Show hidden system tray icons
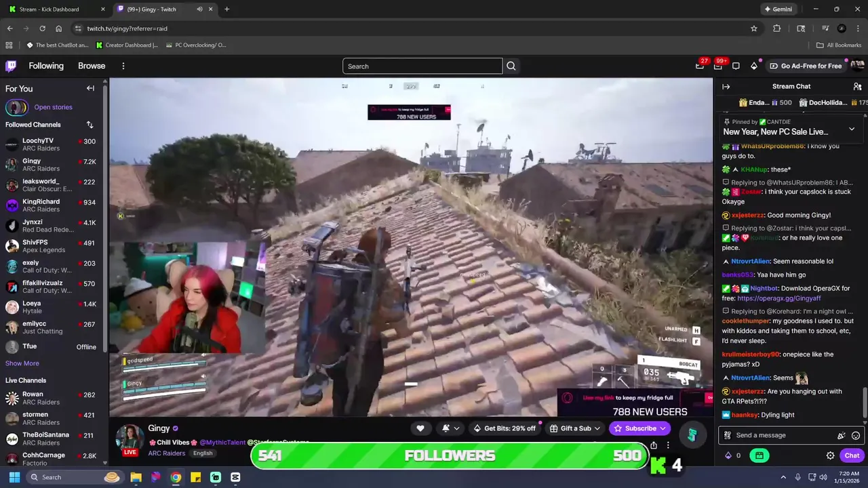 pyautogui.click(x=783, y=477)
